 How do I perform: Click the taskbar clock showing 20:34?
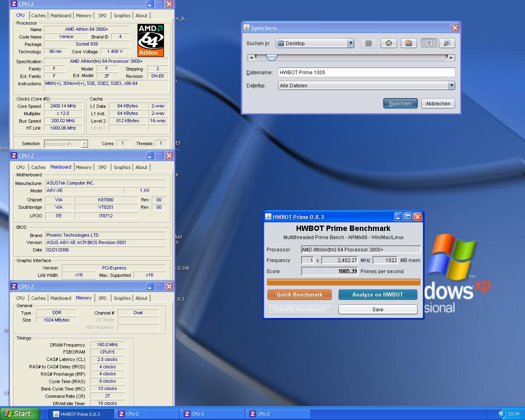point(514,414)
